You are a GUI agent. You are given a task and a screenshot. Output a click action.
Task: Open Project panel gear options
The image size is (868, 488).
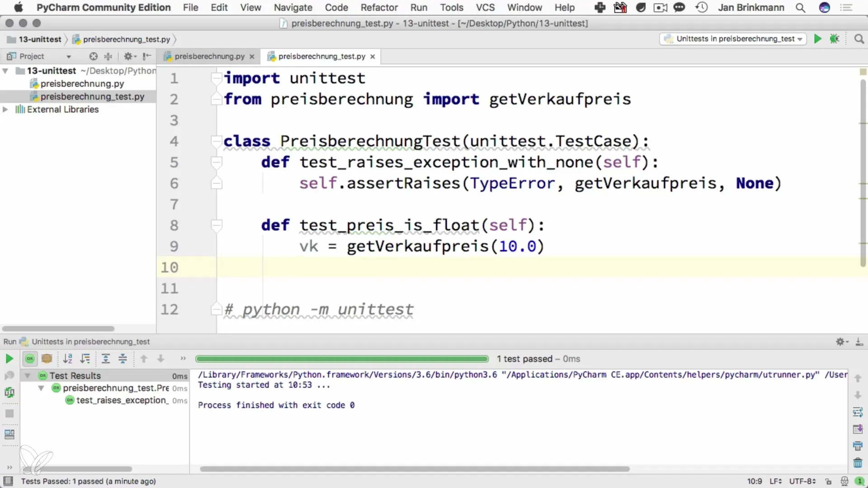[130, 56]
